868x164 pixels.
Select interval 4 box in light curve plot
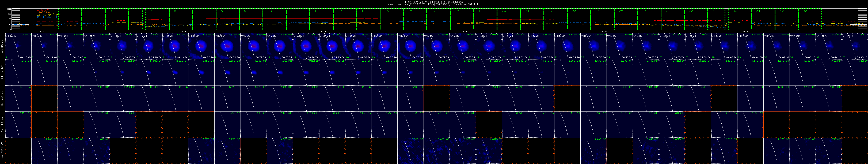click(x=136, y=19)
